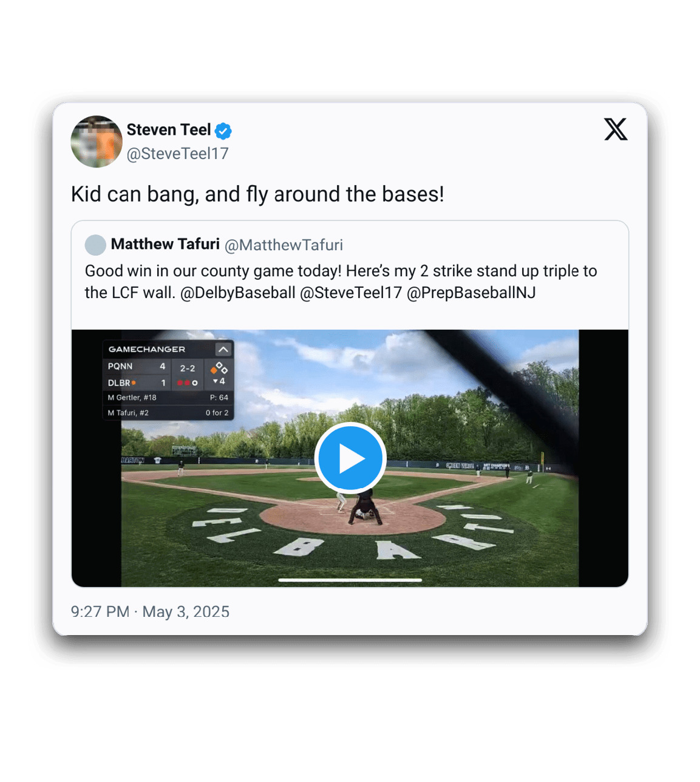Click the @SteveTeel17 handle under name
Image resolution: width=700 pixels, height=782 pixels.
[x=177, y=154]
